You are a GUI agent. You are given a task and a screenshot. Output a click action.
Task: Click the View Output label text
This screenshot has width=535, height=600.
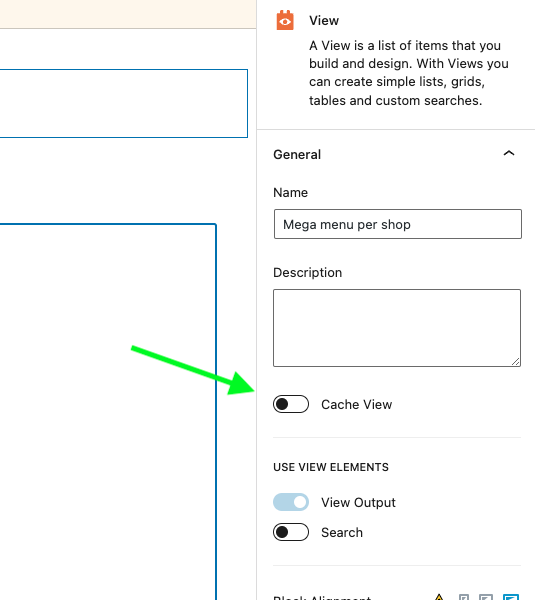358,502
